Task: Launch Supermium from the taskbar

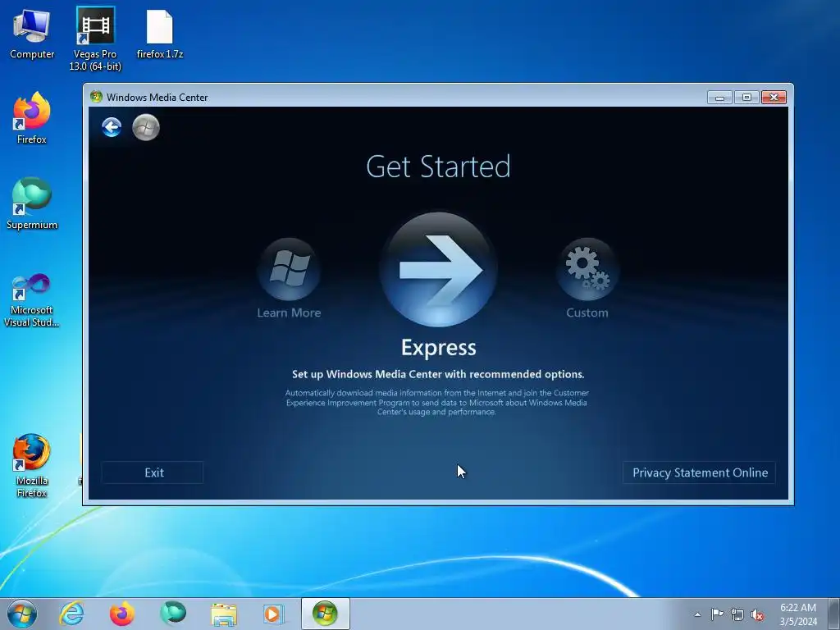Action: tap(173, 614)
